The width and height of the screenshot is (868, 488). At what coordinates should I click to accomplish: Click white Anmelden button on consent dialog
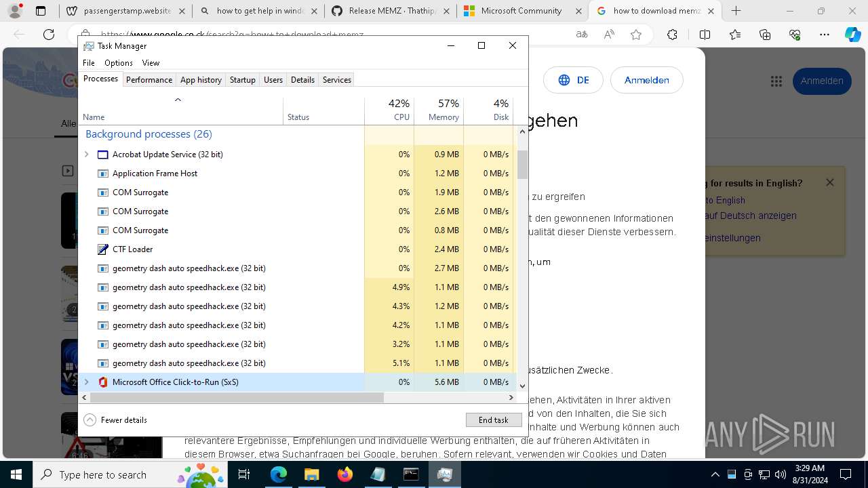point(647,80)
